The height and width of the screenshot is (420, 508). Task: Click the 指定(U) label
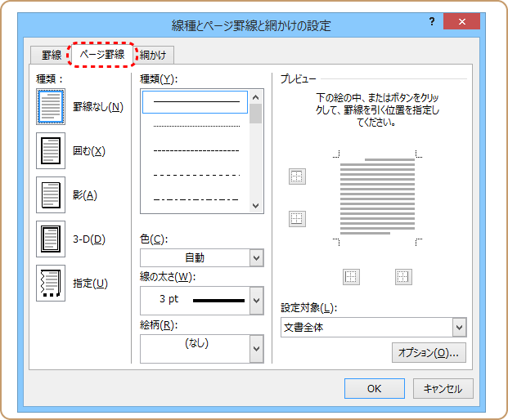[x=90, y=283]
